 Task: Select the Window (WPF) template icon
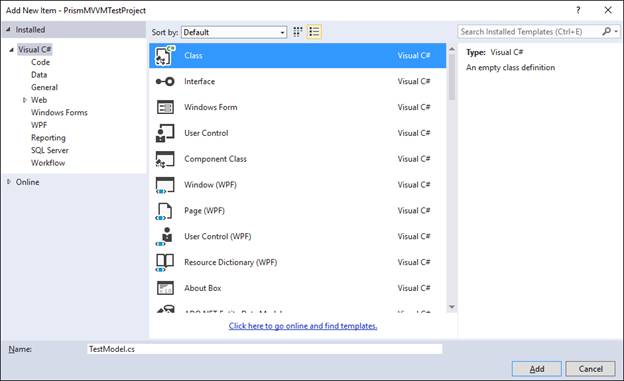(x=165, y=185)
